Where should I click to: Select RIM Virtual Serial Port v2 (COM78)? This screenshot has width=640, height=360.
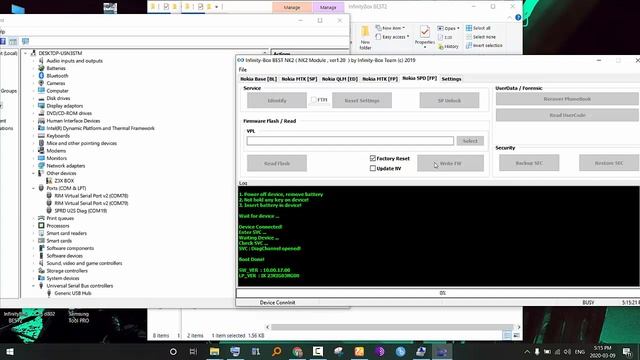[x=91, y=196]
